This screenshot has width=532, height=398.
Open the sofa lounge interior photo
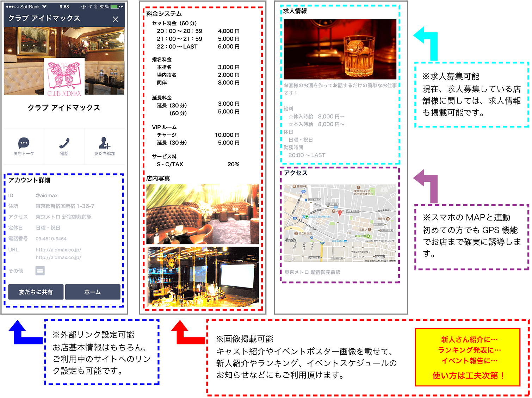203,214
